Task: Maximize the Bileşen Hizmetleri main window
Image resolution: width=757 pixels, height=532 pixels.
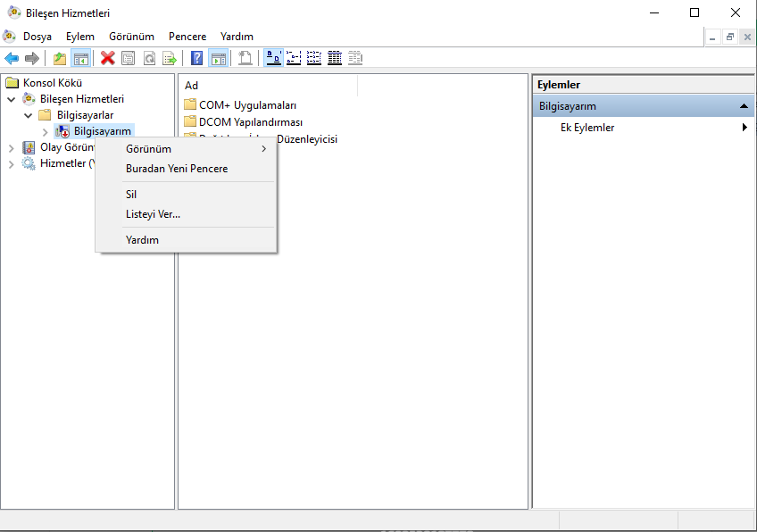Action: 695,12
